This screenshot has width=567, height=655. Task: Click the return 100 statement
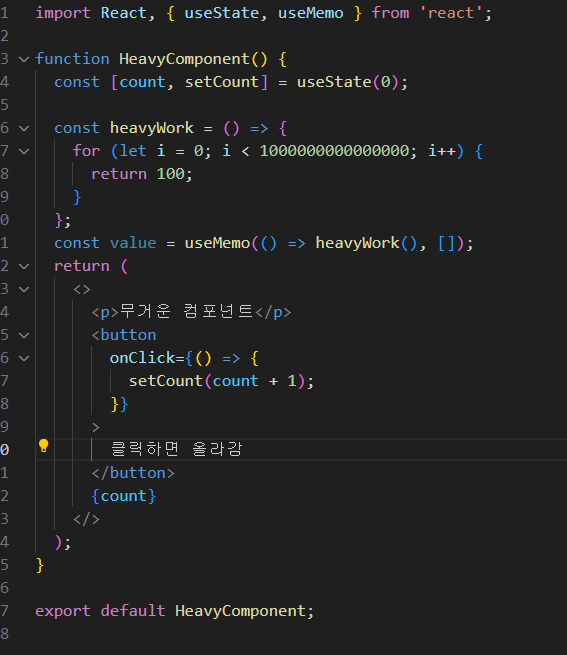142,174
